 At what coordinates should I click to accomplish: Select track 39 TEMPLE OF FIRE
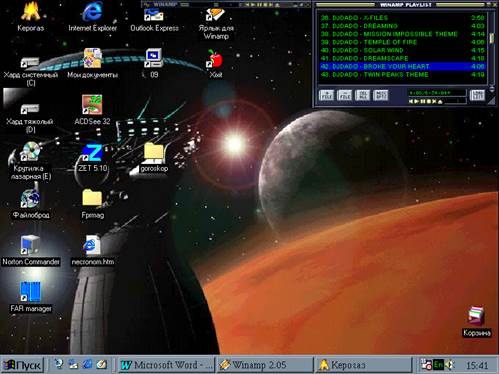tap(402, 42)
